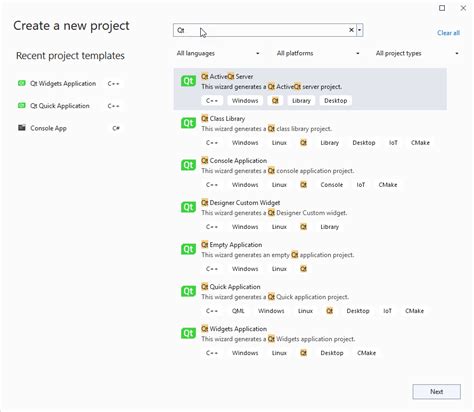This screenshot has width=474, height=412.
Task: Select Qt ActiveQt Server template title
Action: click(227, 76)
